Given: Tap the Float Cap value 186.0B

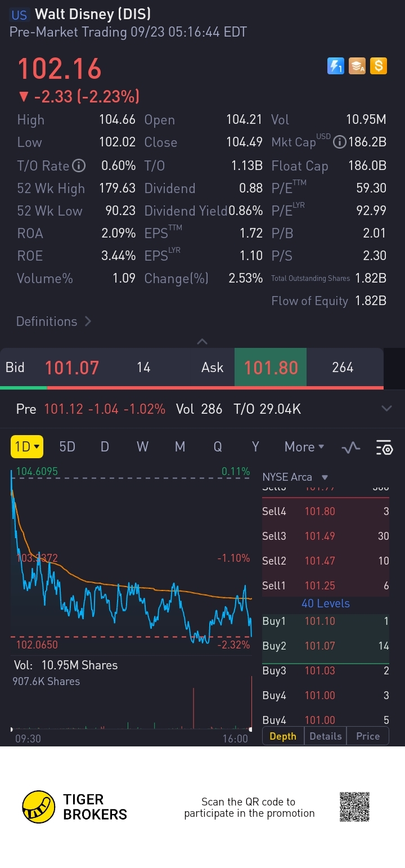Looking at the screenshot, I should click(367, 166).
